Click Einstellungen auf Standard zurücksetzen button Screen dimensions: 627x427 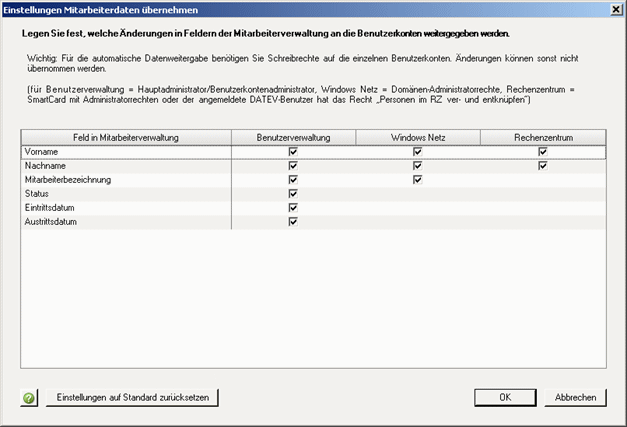[132, 398]
